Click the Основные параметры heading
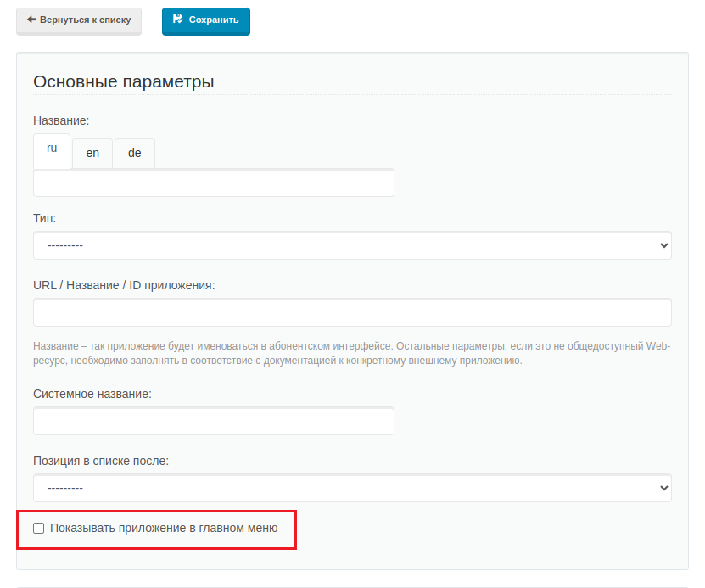The image size is (705, 588). point(124,81)
